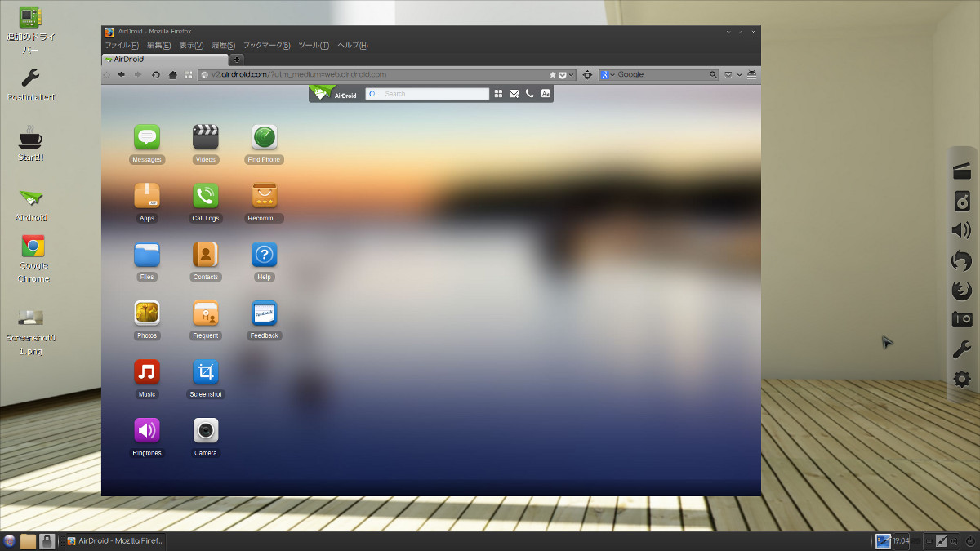Screen dimensions: 980x551
Task: Open the Photos icon in AirDroid
Action: click(x=147, y=313)
